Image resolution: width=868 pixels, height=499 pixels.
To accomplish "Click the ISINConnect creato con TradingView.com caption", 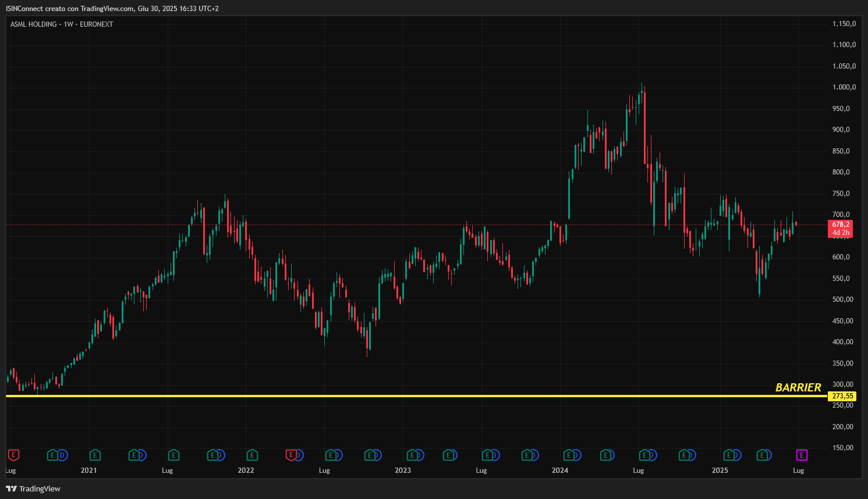I will 112,9.
